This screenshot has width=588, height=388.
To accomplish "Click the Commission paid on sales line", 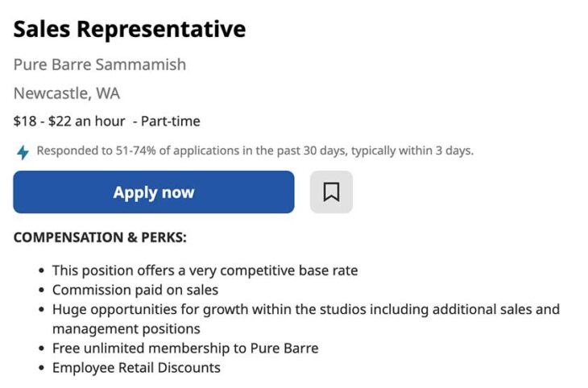I will click(x=135, y=290).
